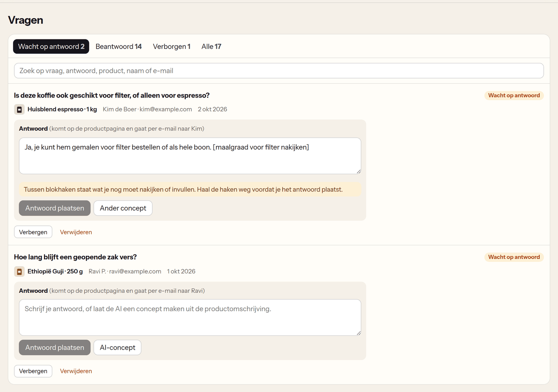Click the sender Ravi P. · ravi@example.com
The width and height of the screenshot is (558, 392).
pyautogui.click(x=125, y=272)
